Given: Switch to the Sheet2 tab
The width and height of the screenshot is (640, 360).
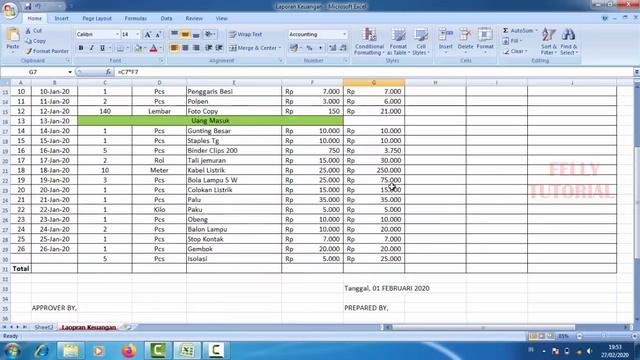Looking at the screenshot, I should tap(44, 327).
